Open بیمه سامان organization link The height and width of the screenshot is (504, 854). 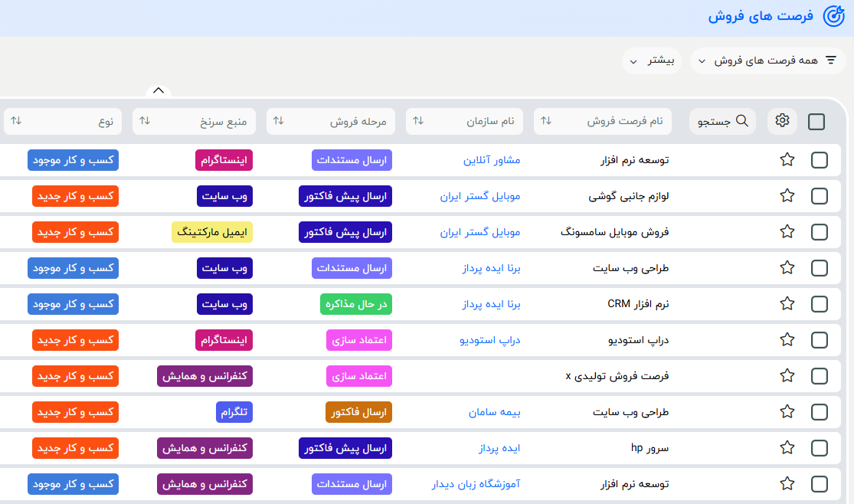tap(494, 412)
